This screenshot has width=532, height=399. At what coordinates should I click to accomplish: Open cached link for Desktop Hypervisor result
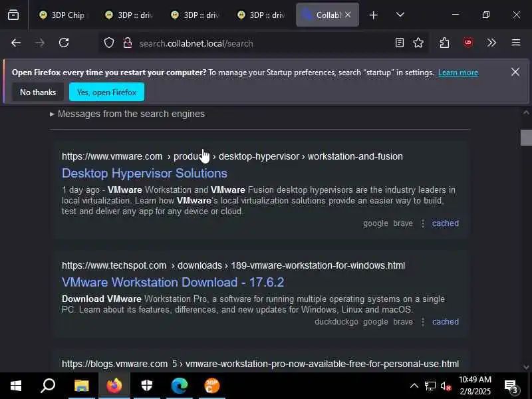445,223
